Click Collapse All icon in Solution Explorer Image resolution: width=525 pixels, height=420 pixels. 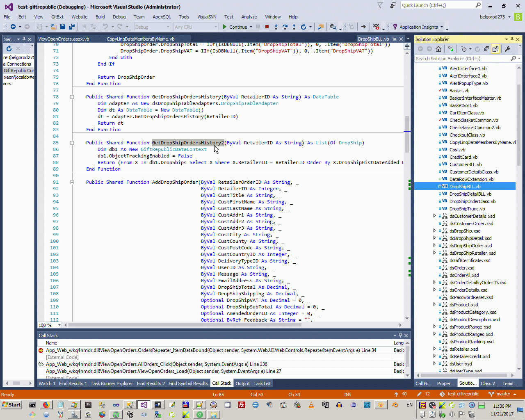[x=486, y=49]
